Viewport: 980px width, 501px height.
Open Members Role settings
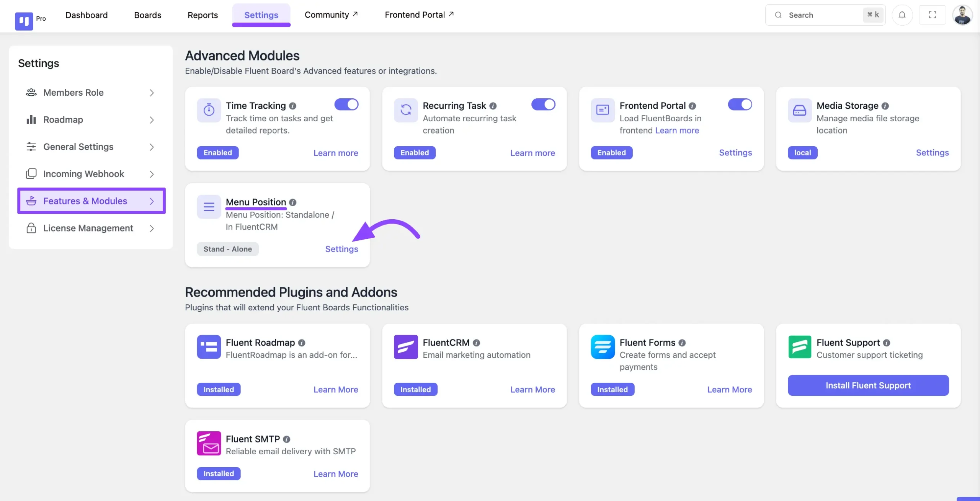coord(91,93)
